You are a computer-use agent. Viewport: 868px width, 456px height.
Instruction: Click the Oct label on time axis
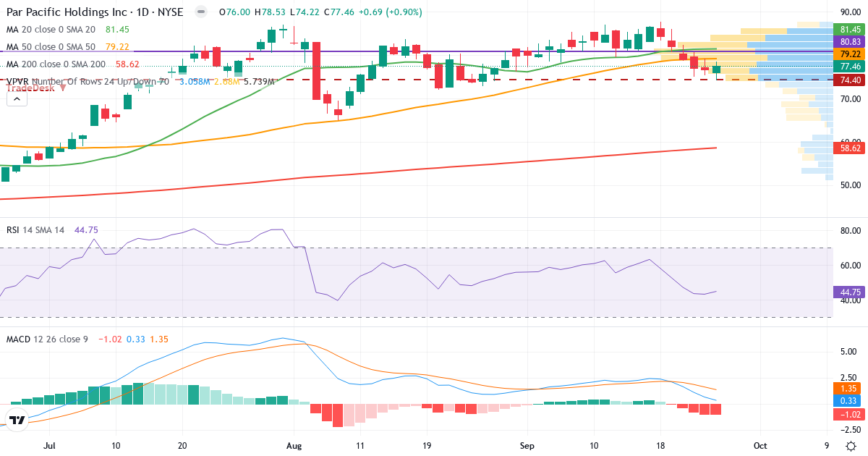point(760,447)
